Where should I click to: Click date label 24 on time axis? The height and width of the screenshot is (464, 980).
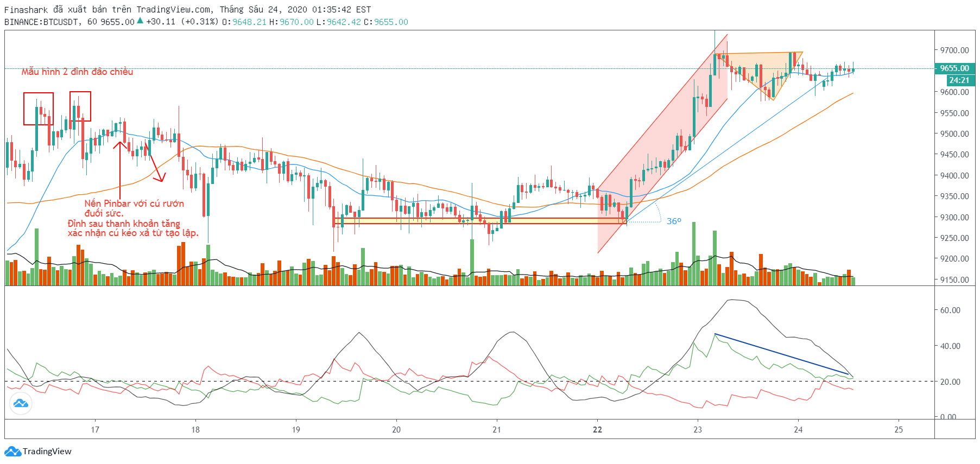[798, 430]
